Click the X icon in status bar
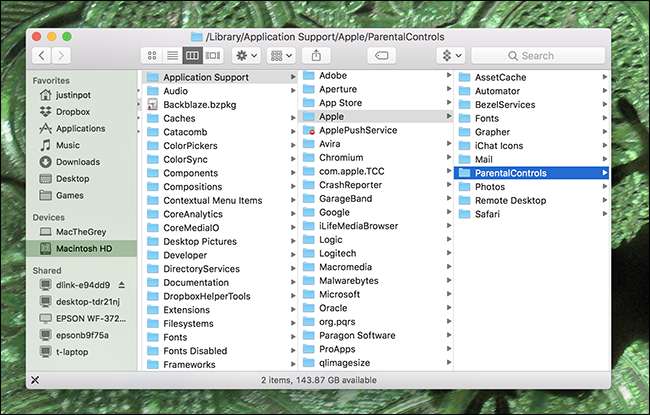The height and width of the screenshot is (415, 650). [x=35, y=380]
